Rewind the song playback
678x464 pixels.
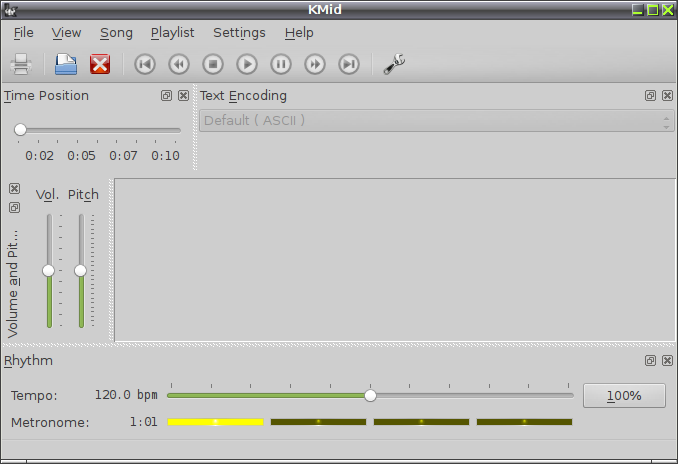[x=179, y=64]
